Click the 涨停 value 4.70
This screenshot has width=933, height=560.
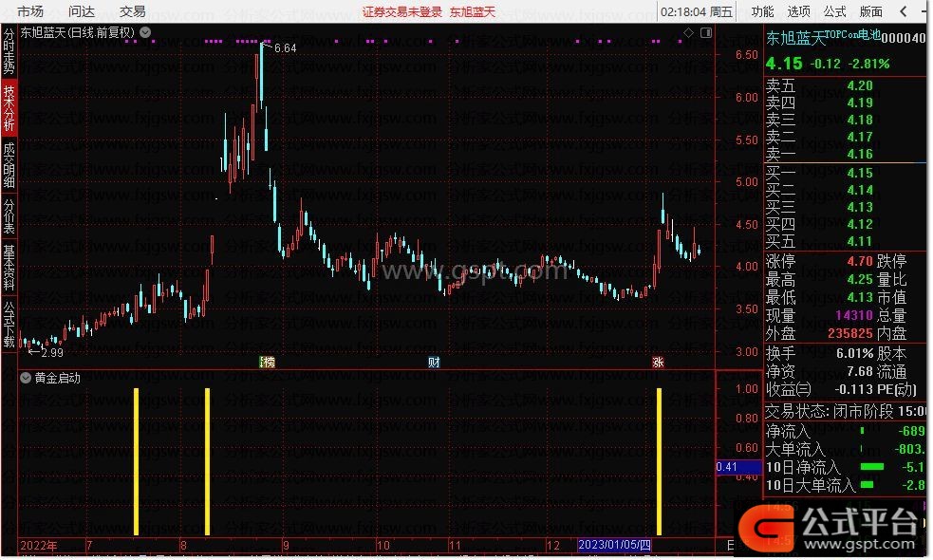click(x=860, y=261)
